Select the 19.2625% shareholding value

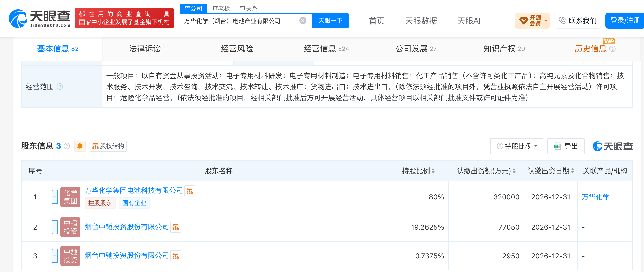point(427,227)
